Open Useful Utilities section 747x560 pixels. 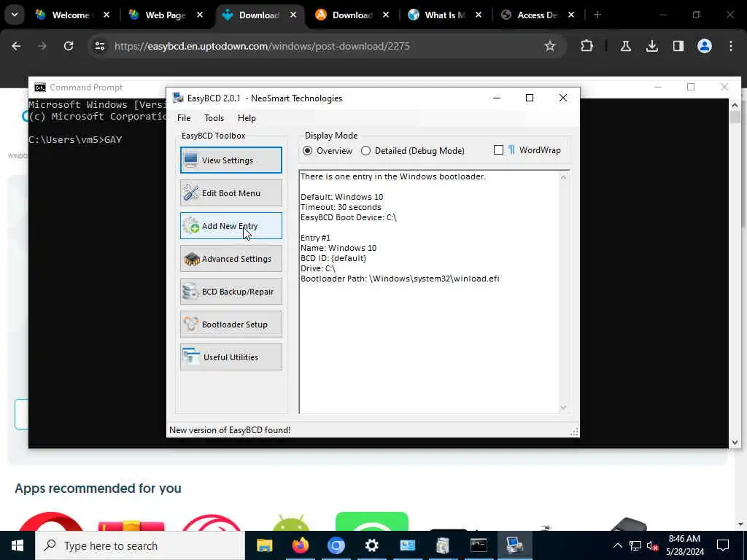(x=231, y=357)
